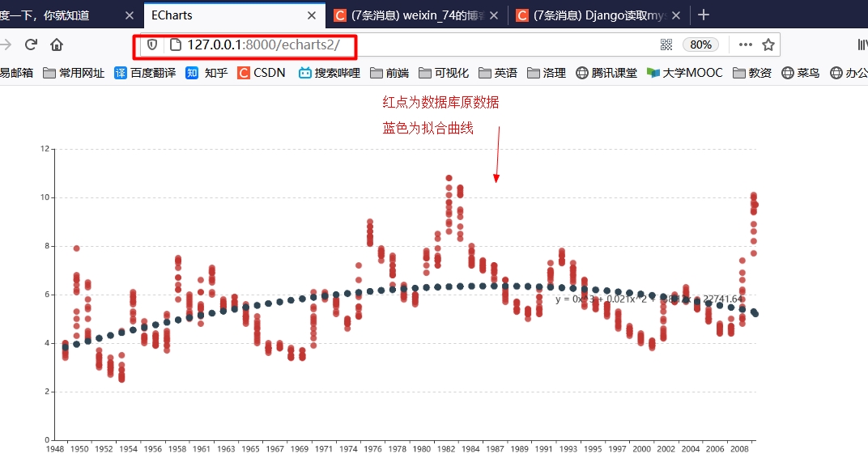868x475 pixels.
Task: Open the 英语 bookmark folder
Action: pos(498,73)
